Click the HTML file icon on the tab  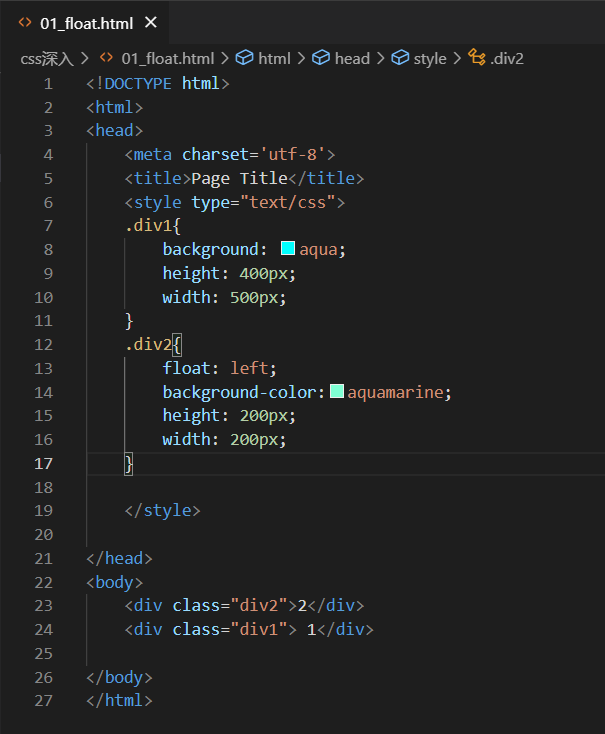(x=25, y=22)
